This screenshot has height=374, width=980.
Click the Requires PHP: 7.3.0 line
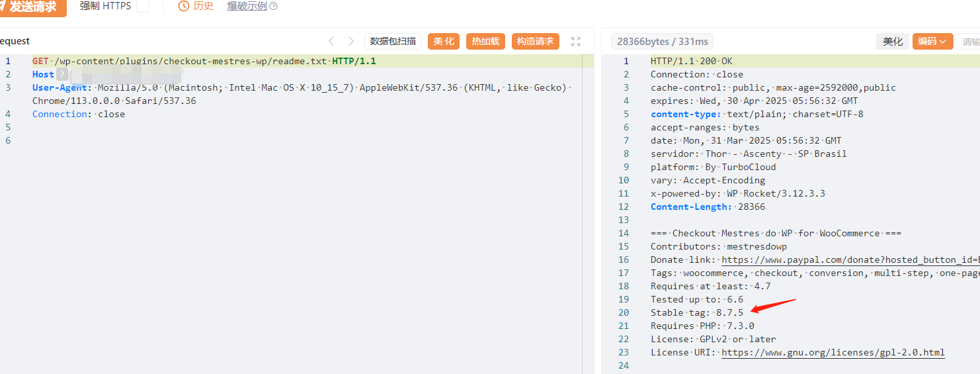(702, 326)
